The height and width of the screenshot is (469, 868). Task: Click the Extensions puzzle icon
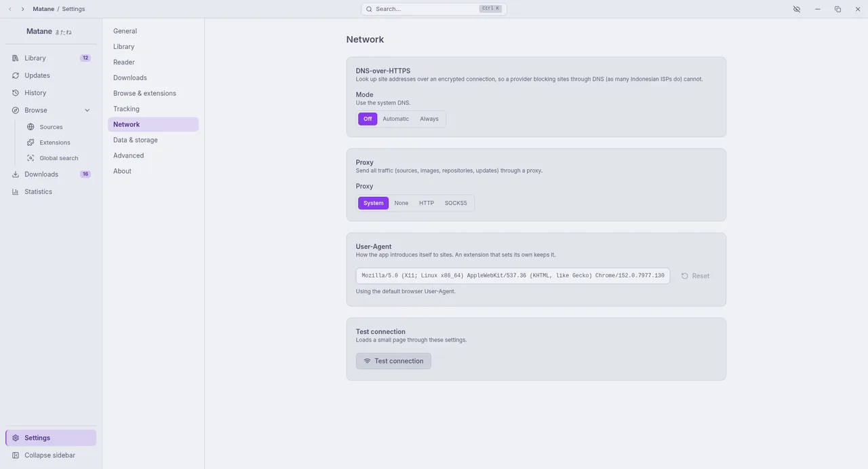tap(31, 143)
